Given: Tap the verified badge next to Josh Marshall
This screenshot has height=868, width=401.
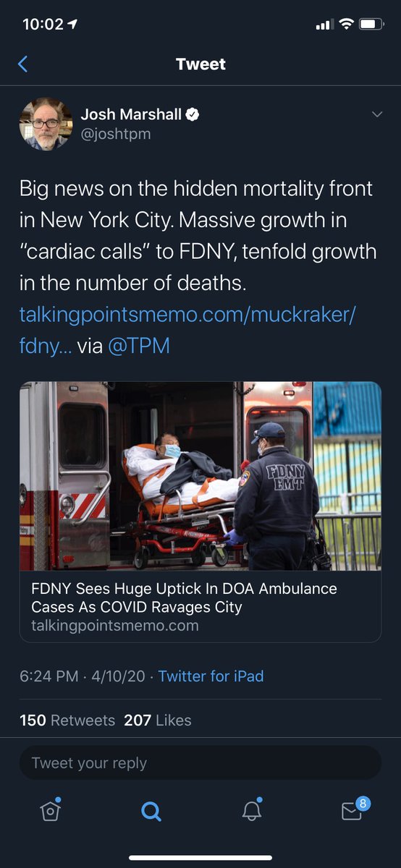Looking at the screenshot, I should coord(193,114).
